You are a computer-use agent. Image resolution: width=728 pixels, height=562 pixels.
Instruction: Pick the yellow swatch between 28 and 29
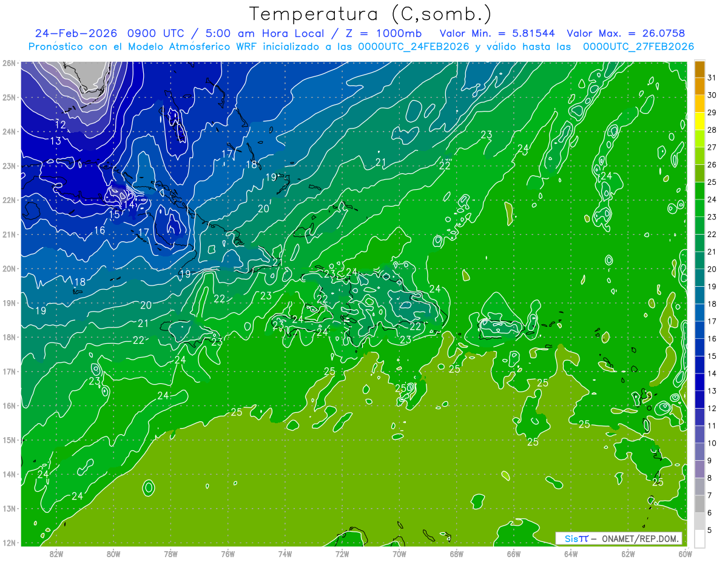[x=699, y=121]
